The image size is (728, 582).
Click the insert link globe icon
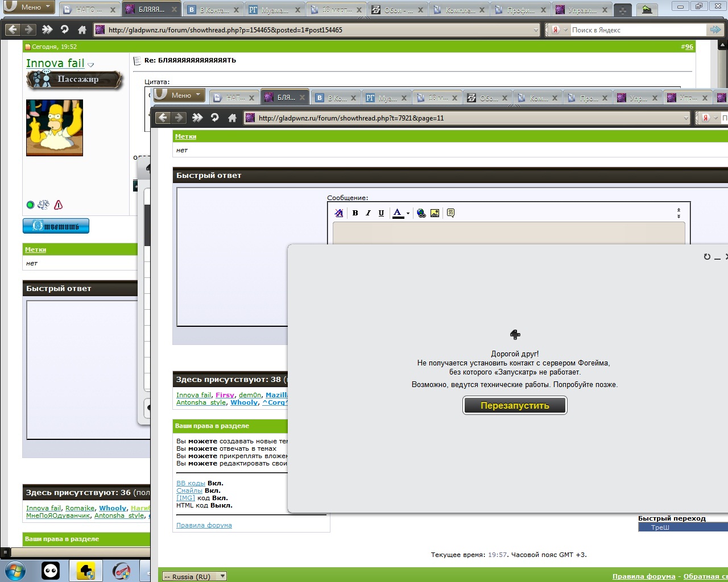pos(421,213)
